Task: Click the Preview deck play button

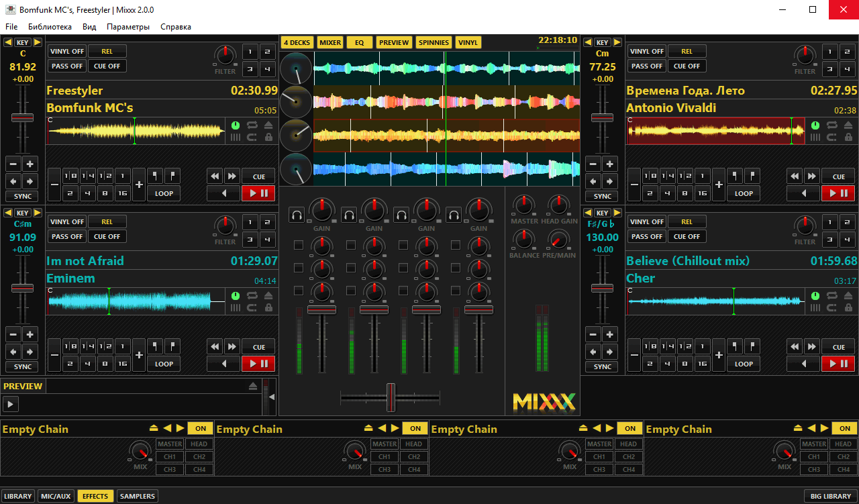Action: pos(11,404)
